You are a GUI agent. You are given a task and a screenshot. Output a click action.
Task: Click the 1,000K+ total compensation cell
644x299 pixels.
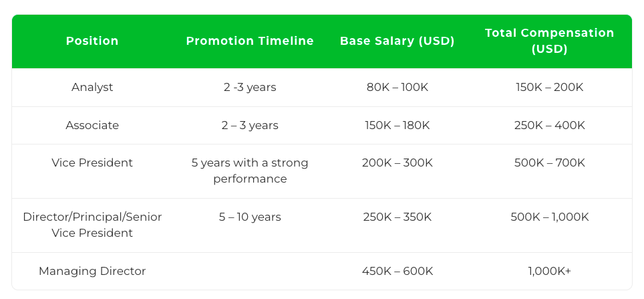click(x=550, y=271)
